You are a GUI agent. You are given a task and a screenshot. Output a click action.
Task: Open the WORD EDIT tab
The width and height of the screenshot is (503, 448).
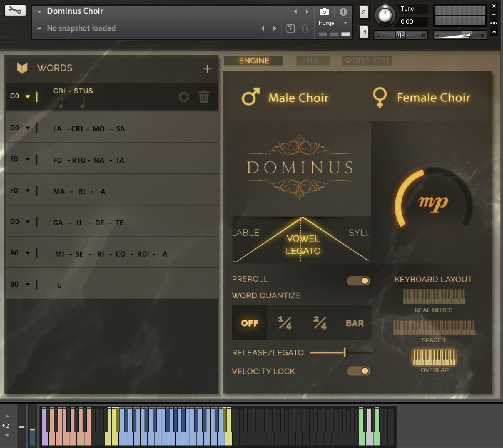click(367, 61)
